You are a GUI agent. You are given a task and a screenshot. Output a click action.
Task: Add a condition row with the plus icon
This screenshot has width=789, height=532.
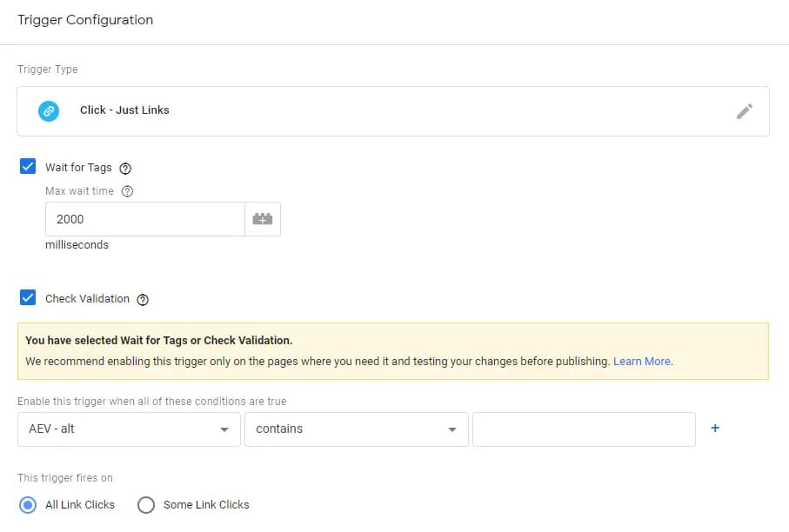[x=715, y=429]
